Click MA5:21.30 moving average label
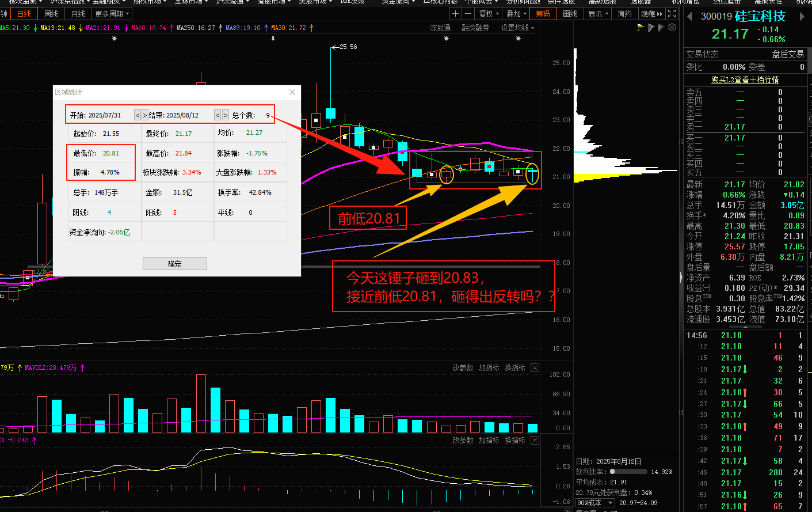 pyautogui.click(x=14, y=28)
